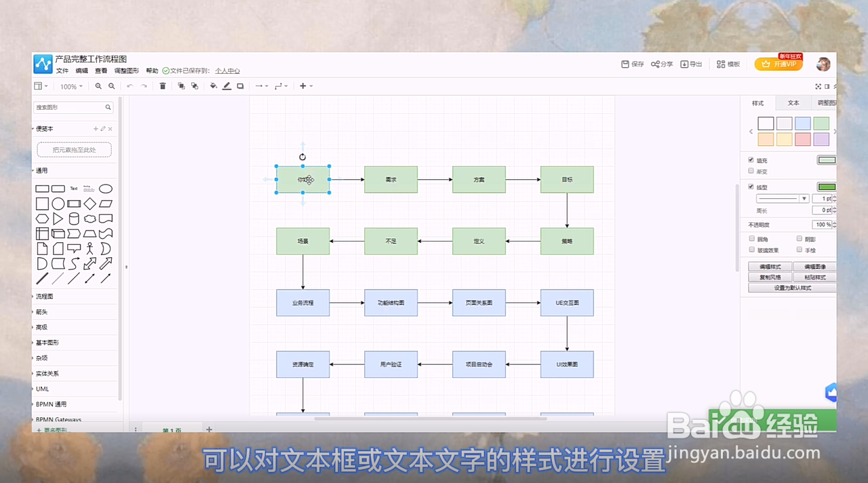This screenshot has height=483, width=868.
Task: Click the rotate handle above selected box
Action: click(302, 157)
